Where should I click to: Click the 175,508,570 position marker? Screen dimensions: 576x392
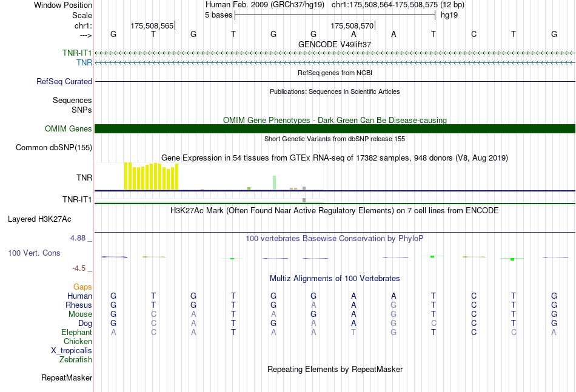(x=353, y=25)
